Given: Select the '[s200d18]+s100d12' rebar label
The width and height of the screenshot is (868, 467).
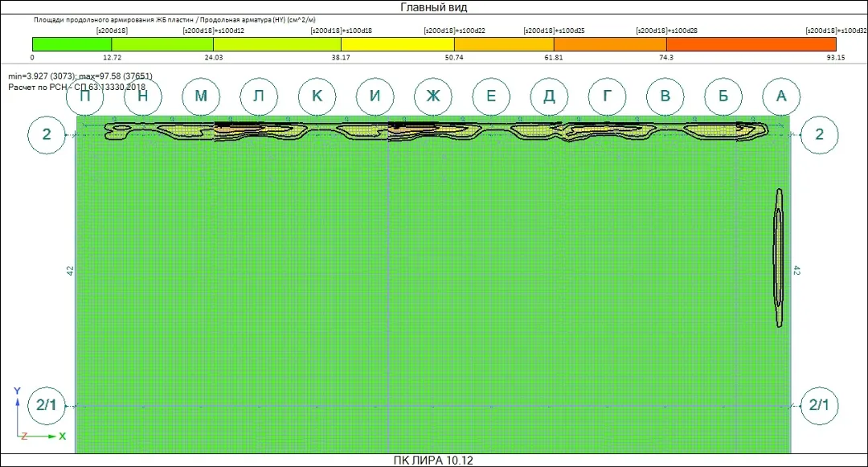Looking at the screenshot, I should pos(213,31).
